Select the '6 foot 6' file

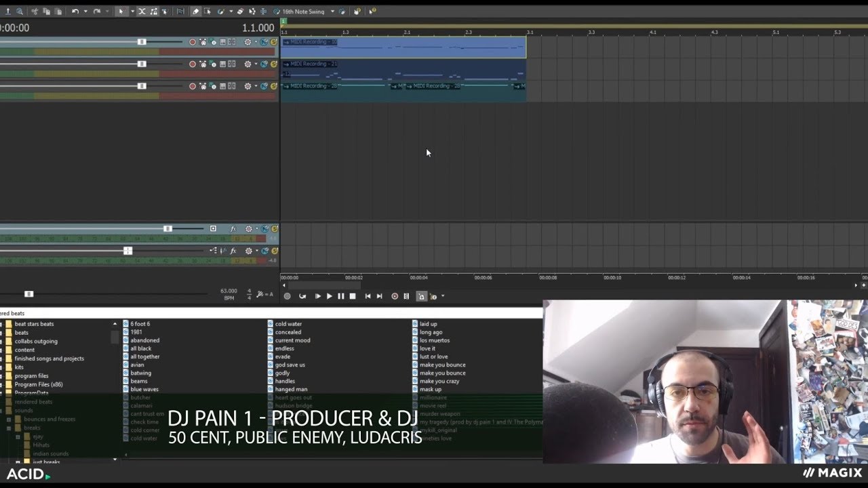pyautogui.click(x=140, y=324)
